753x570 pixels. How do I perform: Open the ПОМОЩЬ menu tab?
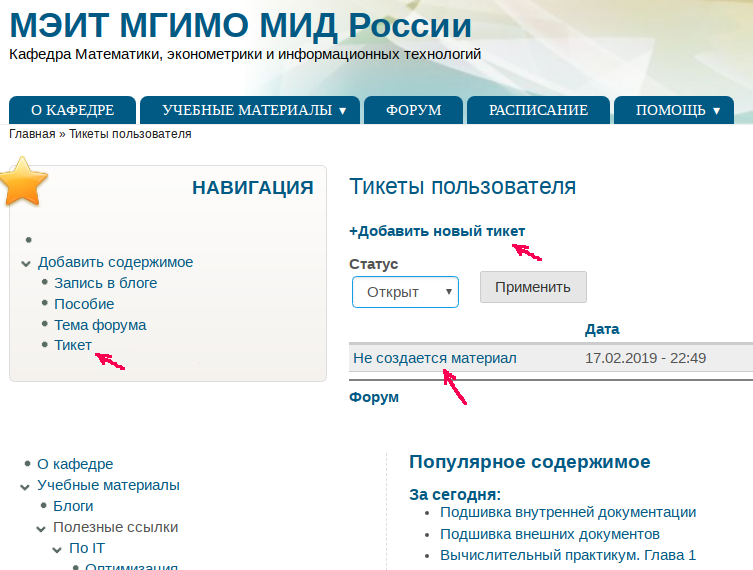(x=674, y=110)
